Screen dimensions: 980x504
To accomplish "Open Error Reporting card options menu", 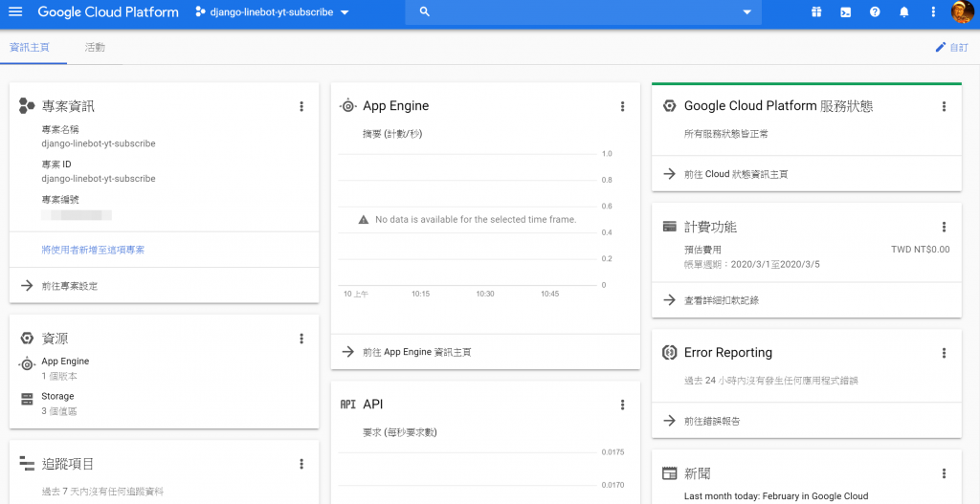I will click(944, 353).
